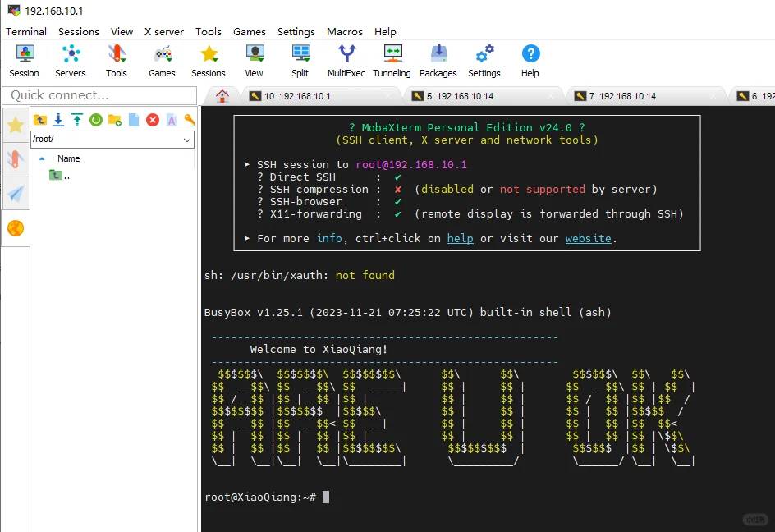The image size is (775, 532).
Task: Open the Tools menu in the menu bar
Action: 208,32
